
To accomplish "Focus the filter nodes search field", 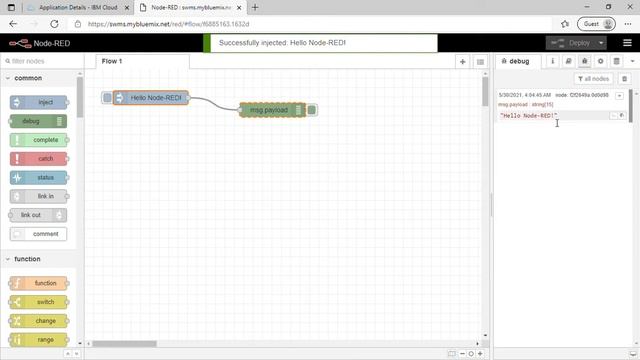I will (42, 61).
